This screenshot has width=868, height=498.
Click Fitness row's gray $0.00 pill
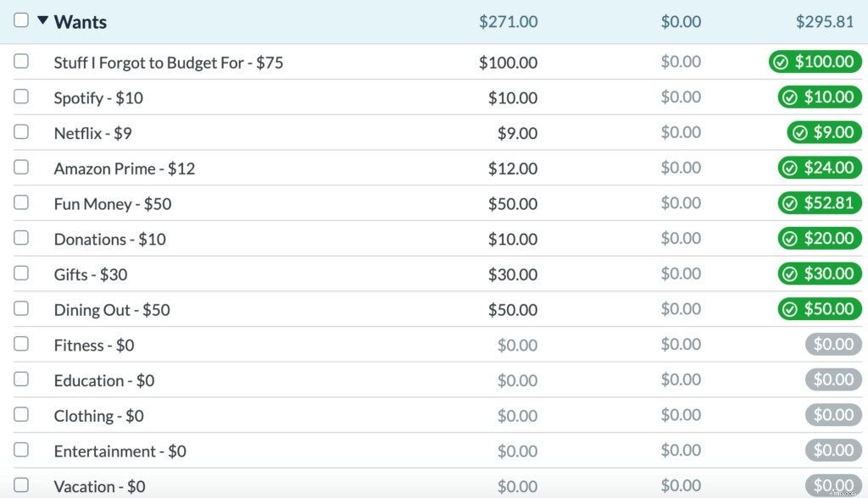coord(832,345)
